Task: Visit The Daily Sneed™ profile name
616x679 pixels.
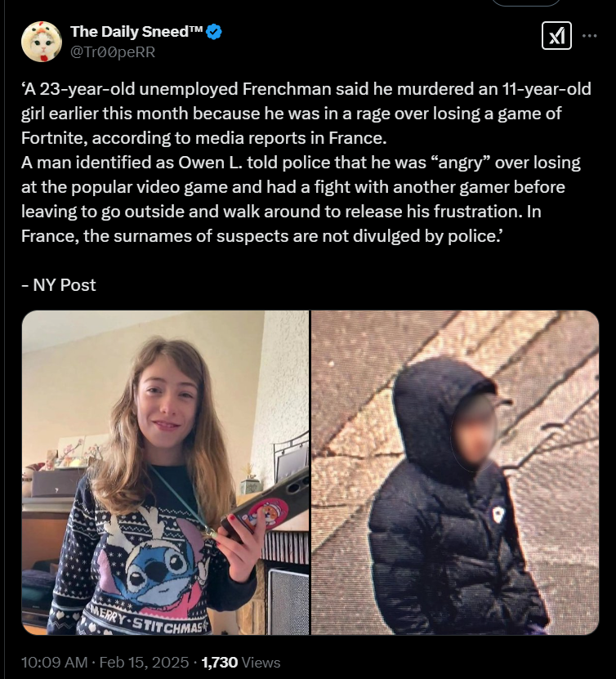Action: 136,32
